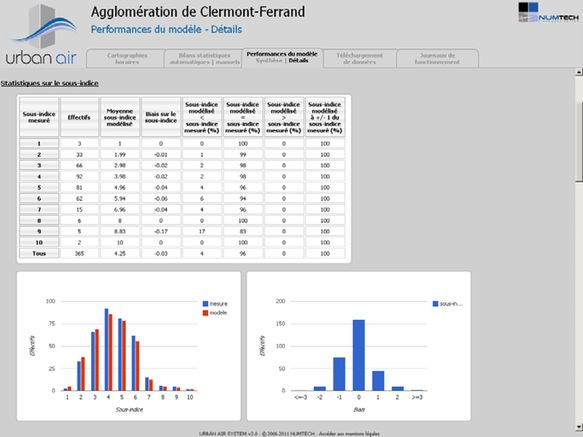Click the 365 total effectifs cell

pyautogui.click(x=79, y=253)
